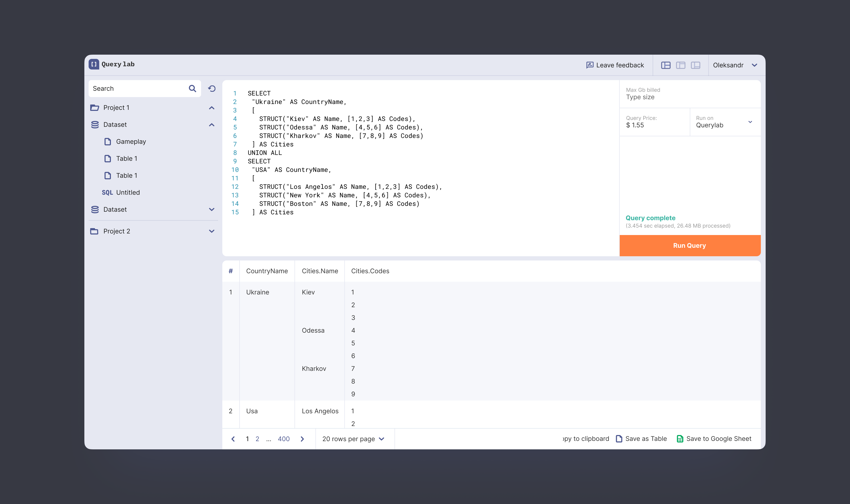
Task: Click the Project 1 open folder icon
Action: coord(94,108)
